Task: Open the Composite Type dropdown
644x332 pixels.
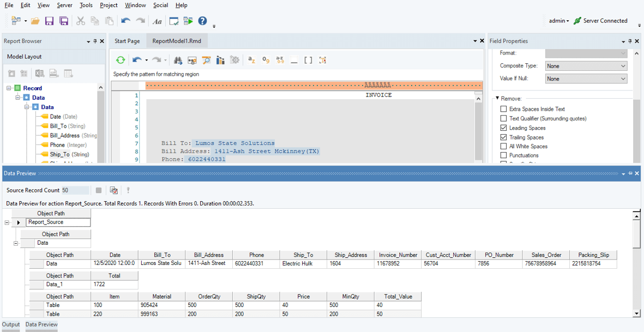Action: [586, 66]
